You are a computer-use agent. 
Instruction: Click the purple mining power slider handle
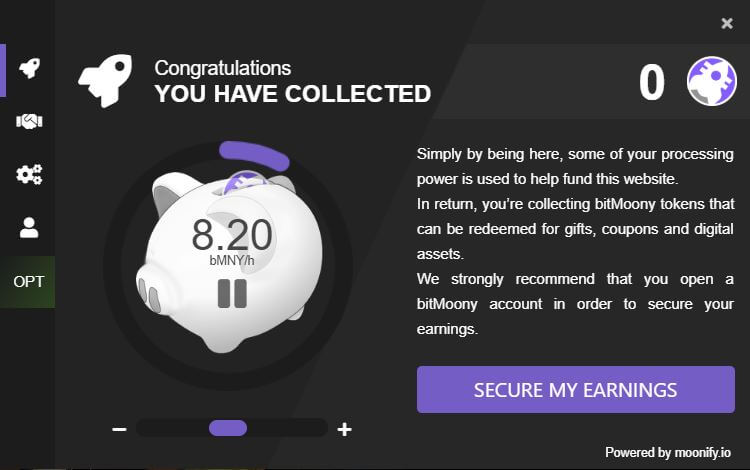tap(228, 428)
